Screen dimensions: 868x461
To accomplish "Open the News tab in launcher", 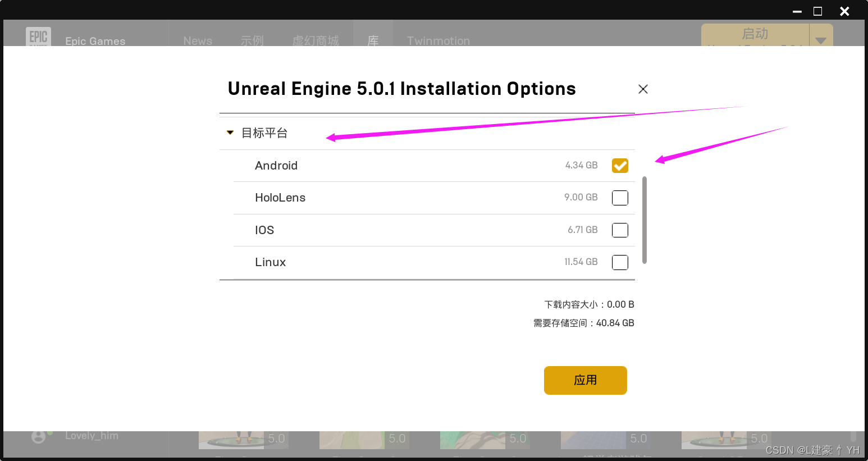I will click(198, 40).
